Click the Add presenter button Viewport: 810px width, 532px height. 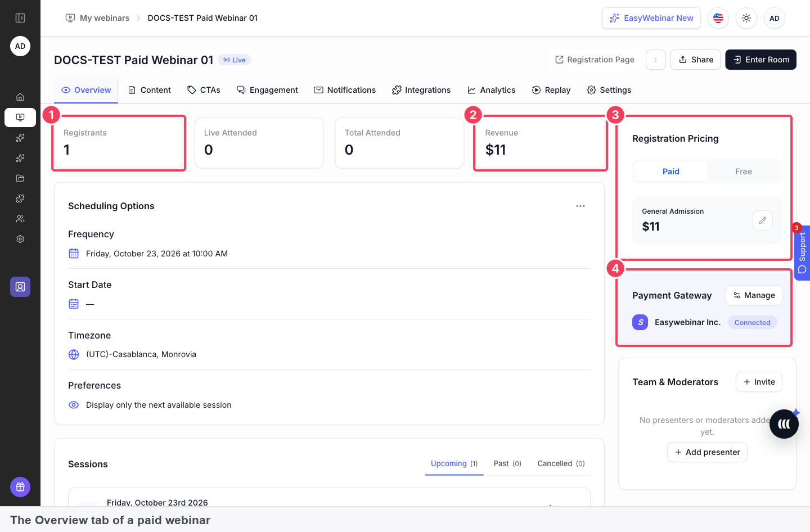coord(707,452)
